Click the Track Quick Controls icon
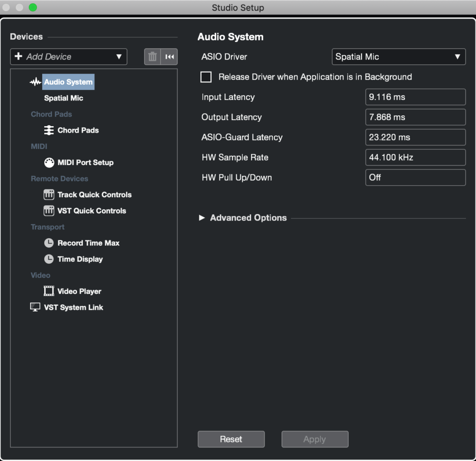476x461 pixels. pos(49,194)
